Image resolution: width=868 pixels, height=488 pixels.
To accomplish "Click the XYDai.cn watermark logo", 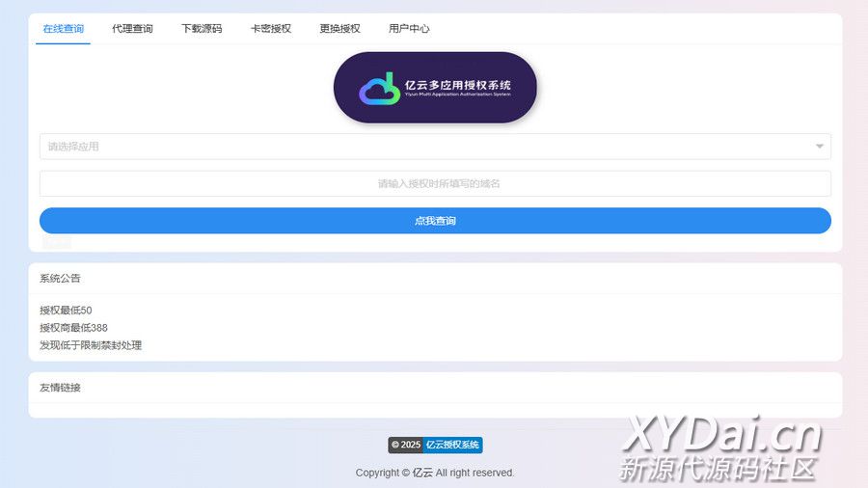I will pos(721,436).
